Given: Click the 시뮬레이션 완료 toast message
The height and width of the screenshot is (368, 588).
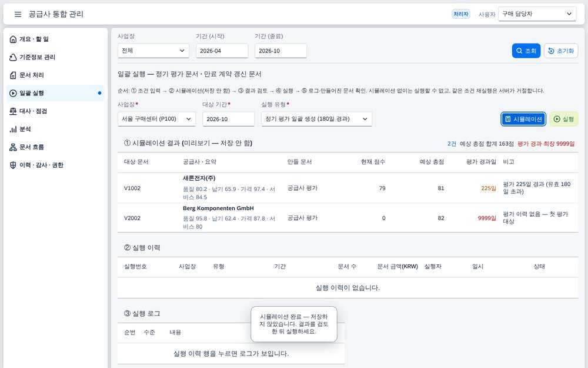Looking at the screenshot, I should coord(294,324).
